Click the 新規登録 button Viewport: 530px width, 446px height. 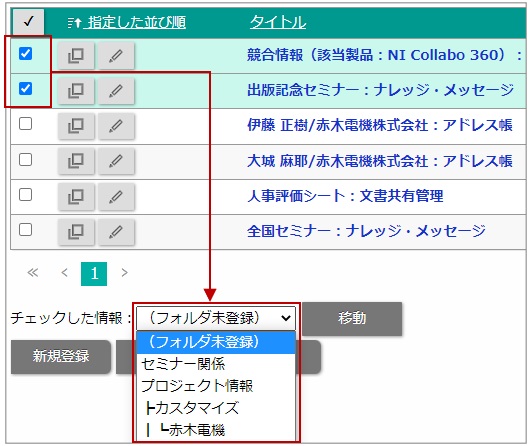pos(61,356)
